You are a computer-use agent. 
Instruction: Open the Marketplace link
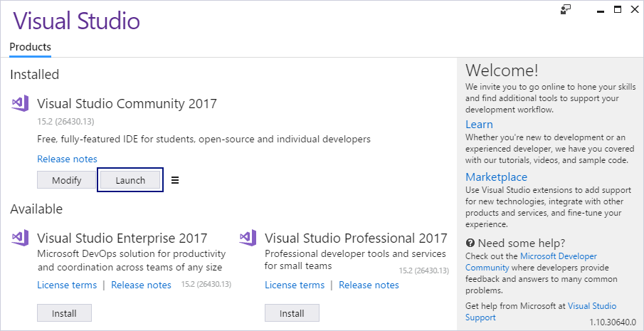pyautogui.click(x=496, y=177)
